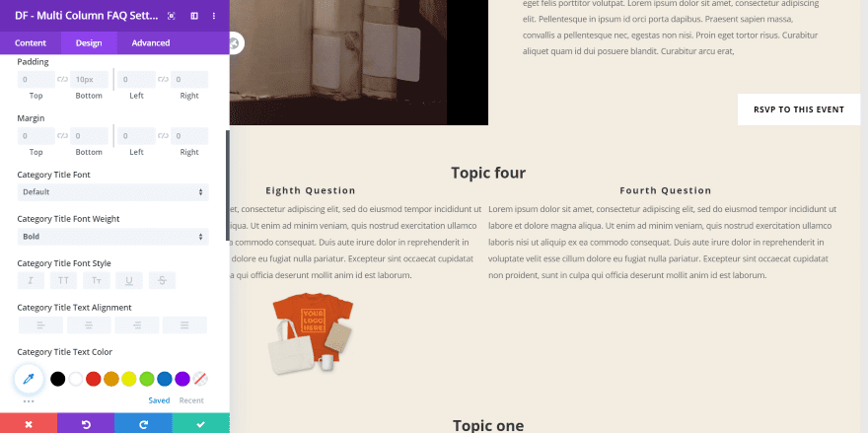Click the expand modal fullscreen icon
Viewport: 868px width, 433px height.
pos(171,16)
